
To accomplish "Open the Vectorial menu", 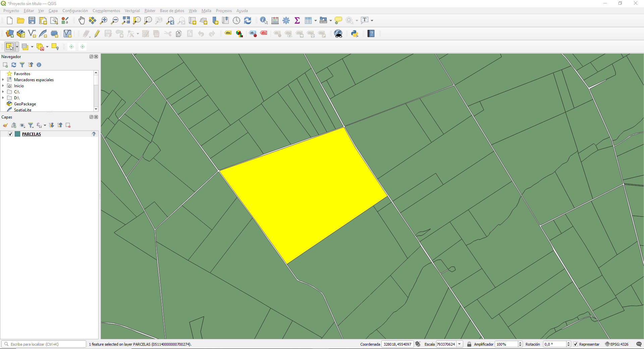I will tap(132, 10).
